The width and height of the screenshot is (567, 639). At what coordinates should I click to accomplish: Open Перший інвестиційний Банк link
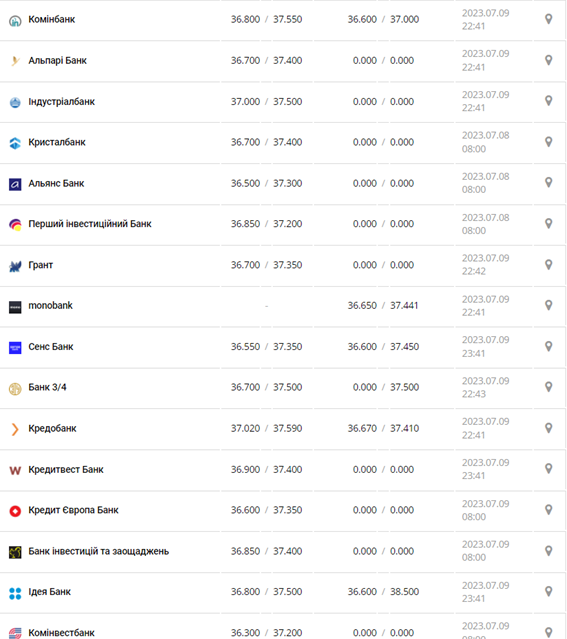click(x=90, y=224)
